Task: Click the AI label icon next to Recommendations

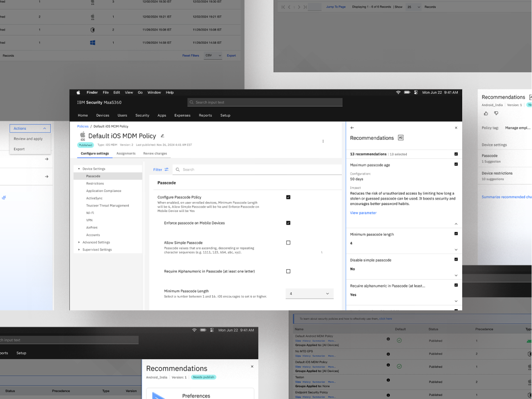Action: (x=400, y=138)
